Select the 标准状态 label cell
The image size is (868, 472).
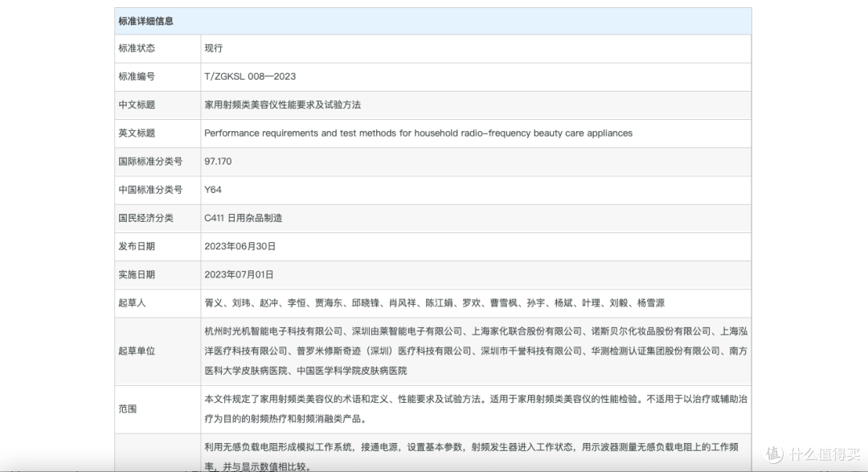pyautogui.click(x=158, y=49)
